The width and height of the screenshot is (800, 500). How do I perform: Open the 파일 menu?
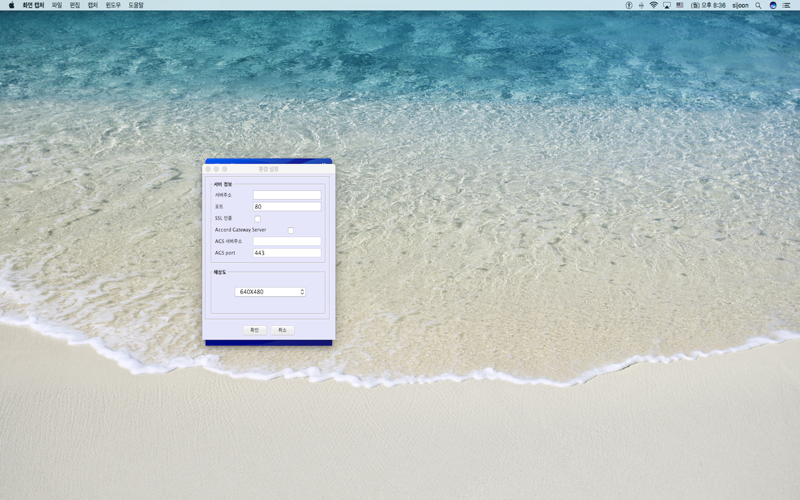point(57,5)
